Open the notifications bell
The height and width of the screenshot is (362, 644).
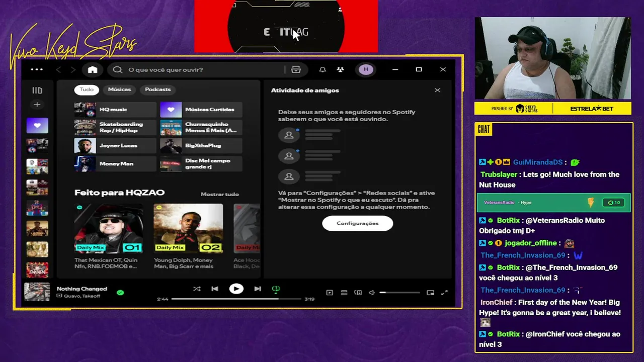[323, 69]
